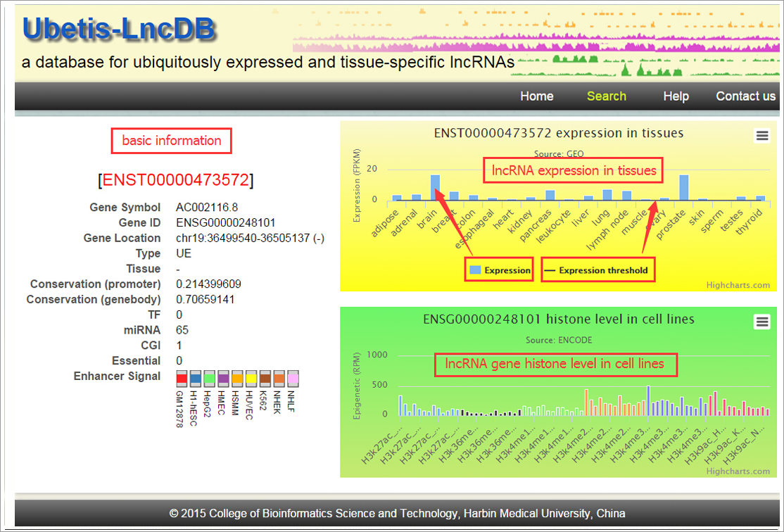Click the Ubetis-LncDB site logo
This screenshot has width=784, height=532.
click(119, 30)
